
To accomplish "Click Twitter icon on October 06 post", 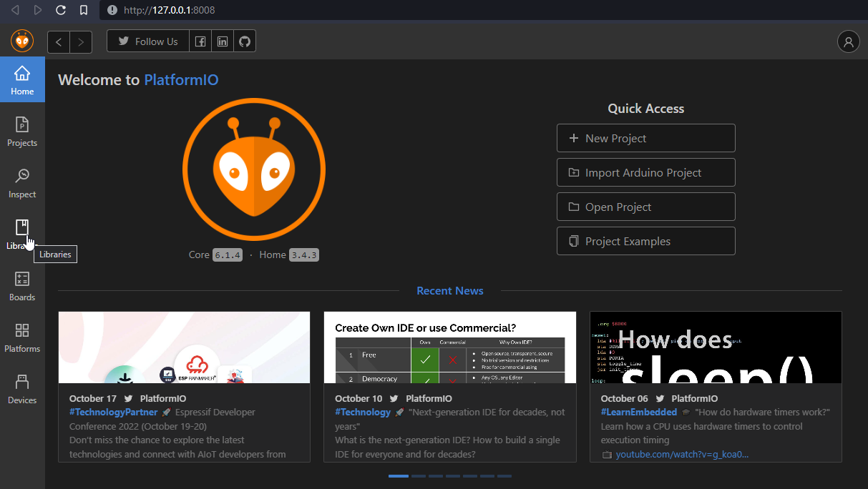I will [660, 398].
